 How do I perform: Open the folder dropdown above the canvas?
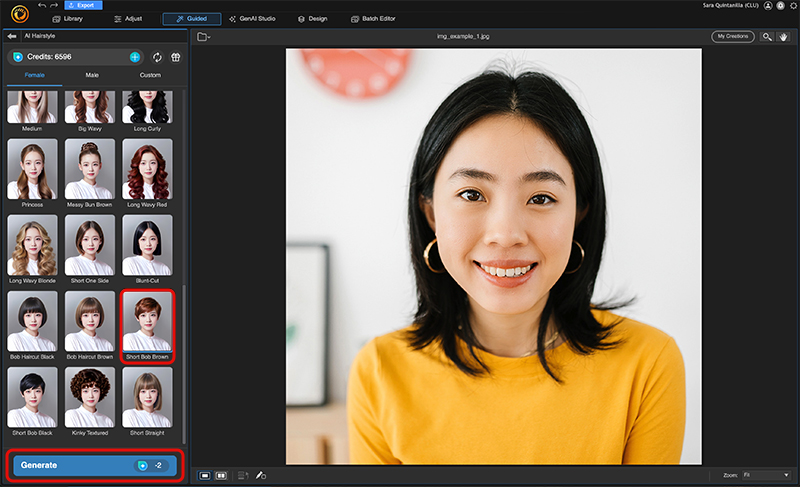point(203,37)
